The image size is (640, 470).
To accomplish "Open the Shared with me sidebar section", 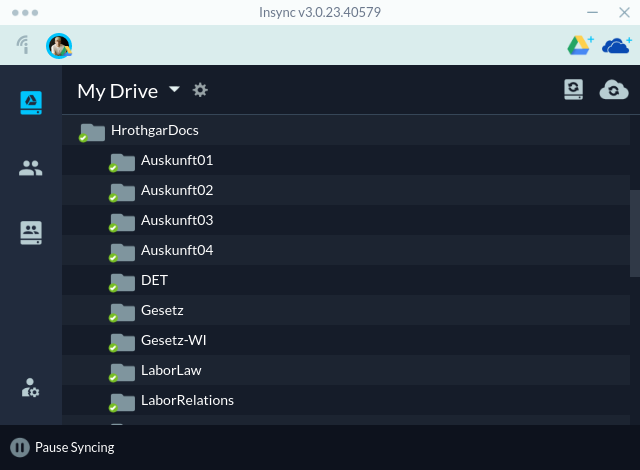I will click(31, 168).
